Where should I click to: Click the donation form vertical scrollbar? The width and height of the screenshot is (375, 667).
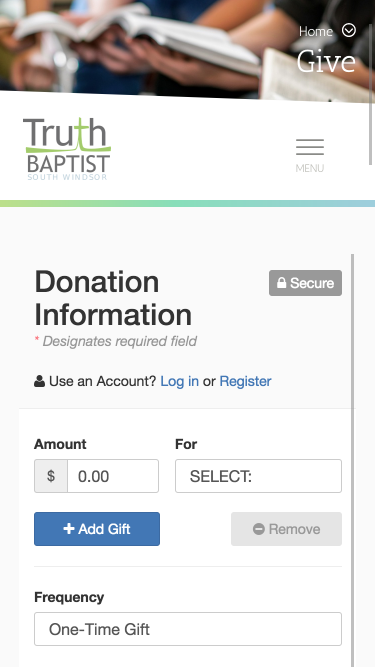[x=352, y=460]
